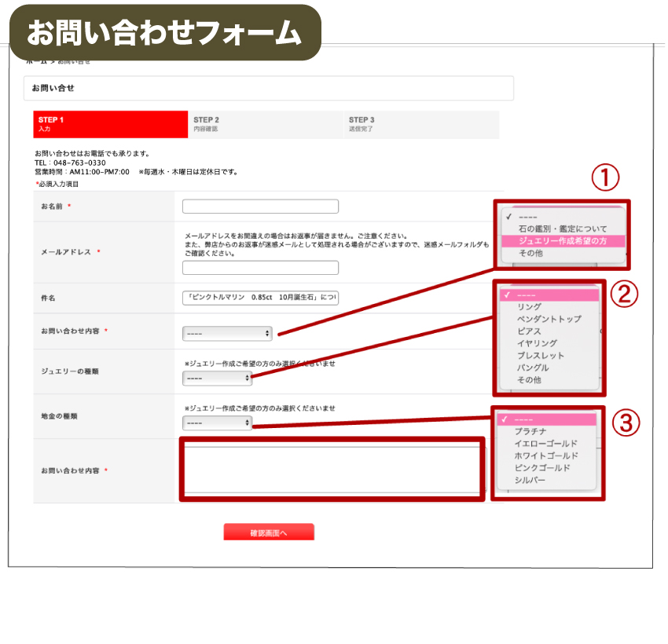This screenshot has width=668, height=644.
Task: Choose 石の鑑別・鑑定について option
Action: tap(563, 229)
